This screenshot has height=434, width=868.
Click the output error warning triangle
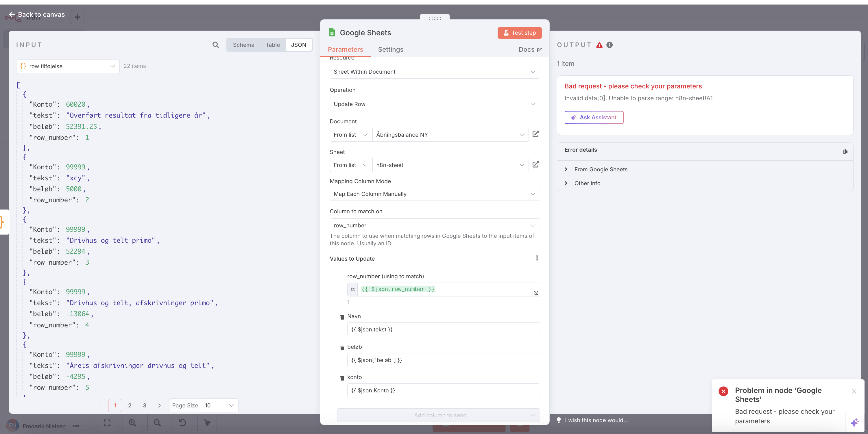pos(599,45)
